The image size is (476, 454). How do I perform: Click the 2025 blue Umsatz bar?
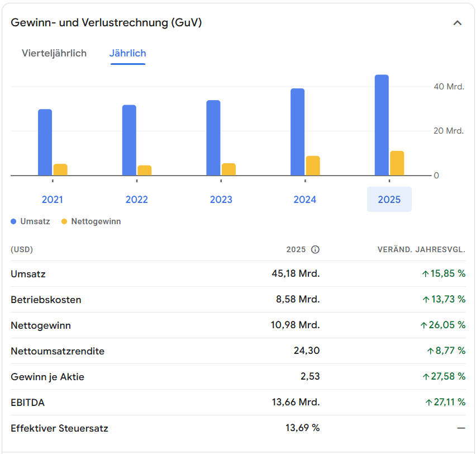point(382,125)
